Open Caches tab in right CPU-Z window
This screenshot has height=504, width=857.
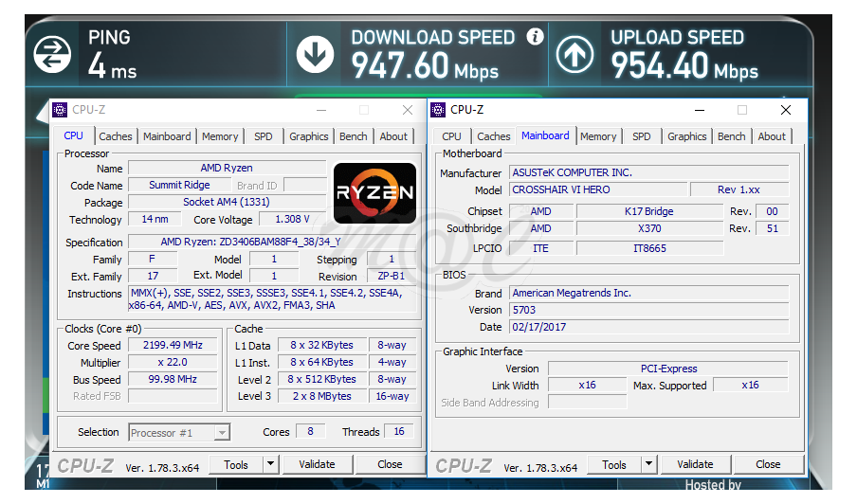pos(494,136)
